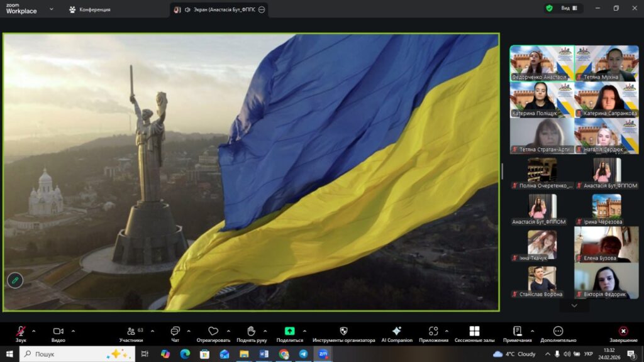Change layout with Вид button
Screen dimensions: 644x362
pyautogui.click(x=565, y=8)
